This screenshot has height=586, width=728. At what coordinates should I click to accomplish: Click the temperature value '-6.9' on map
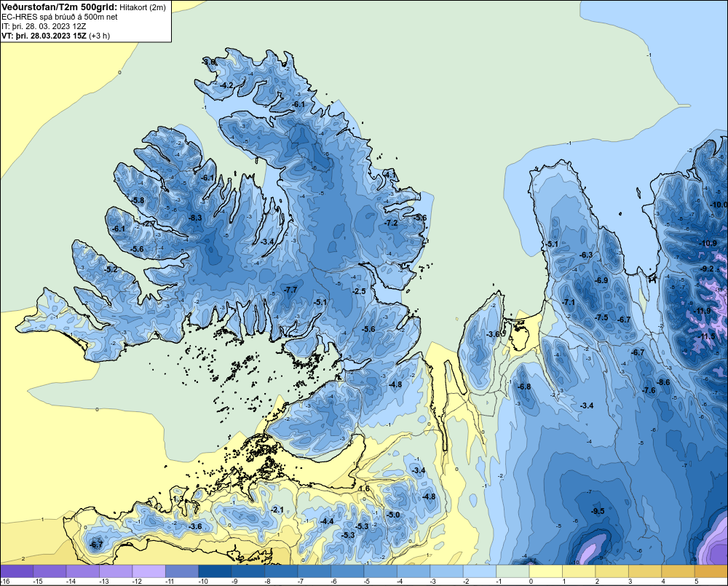(x=601, y=280)
